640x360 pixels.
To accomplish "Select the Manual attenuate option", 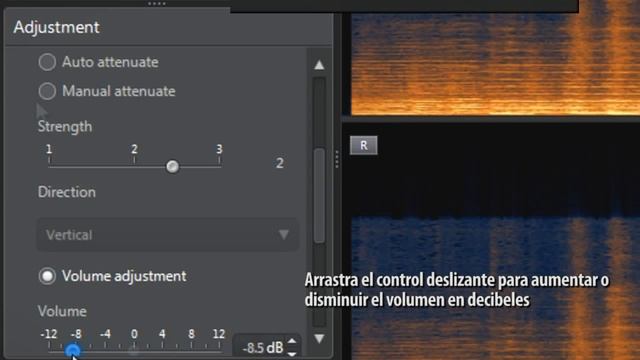I will point(47,91).
